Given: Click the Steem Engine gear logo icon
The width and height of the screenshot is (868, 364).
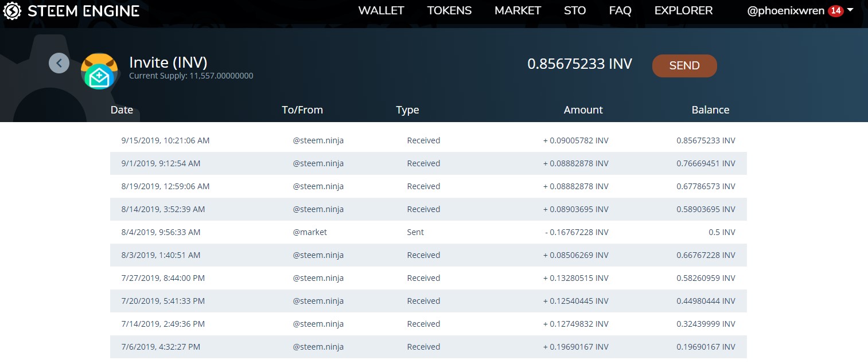Looking at the screenshot, I should (13, 10).
